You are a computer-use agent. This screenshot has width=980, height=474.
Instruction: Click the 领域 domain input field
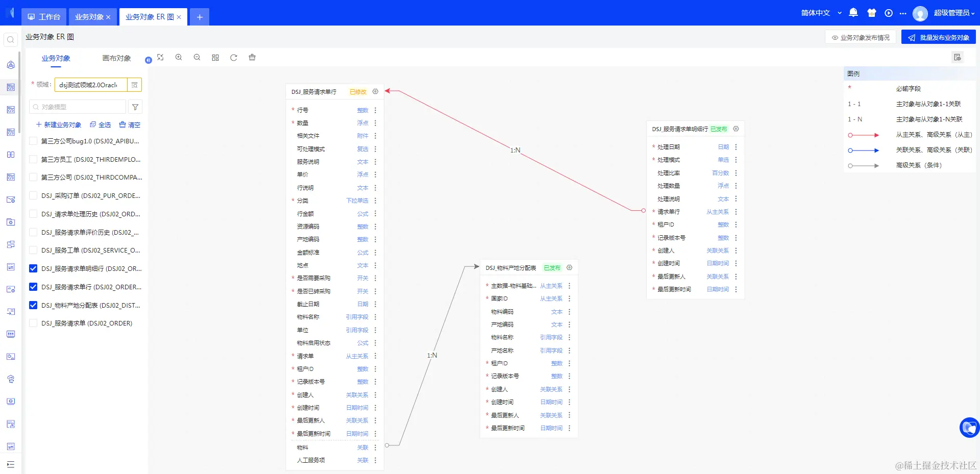(91, 85)
